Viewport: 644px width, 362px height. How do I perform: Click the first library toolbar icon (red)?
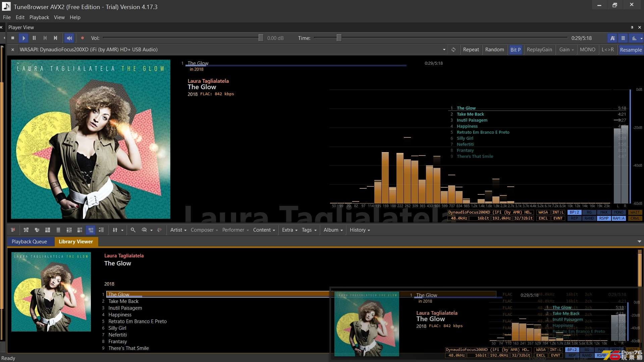point(13,230)
